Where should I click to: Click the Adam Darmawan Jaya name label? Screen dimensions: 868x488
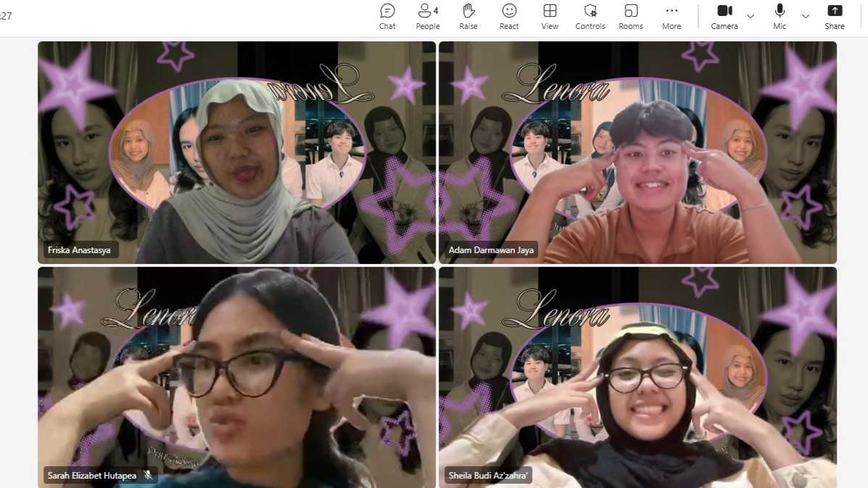point(491,250)
